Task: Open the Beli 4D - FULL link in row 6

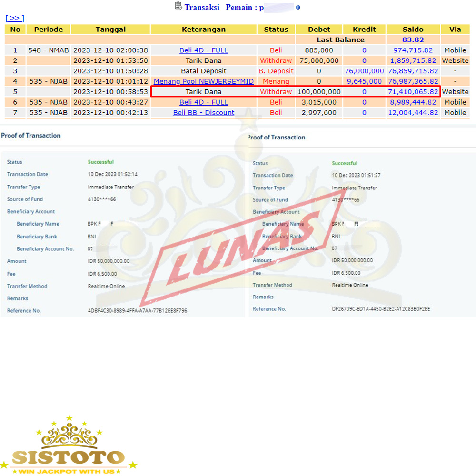Action: coord(203,102)
